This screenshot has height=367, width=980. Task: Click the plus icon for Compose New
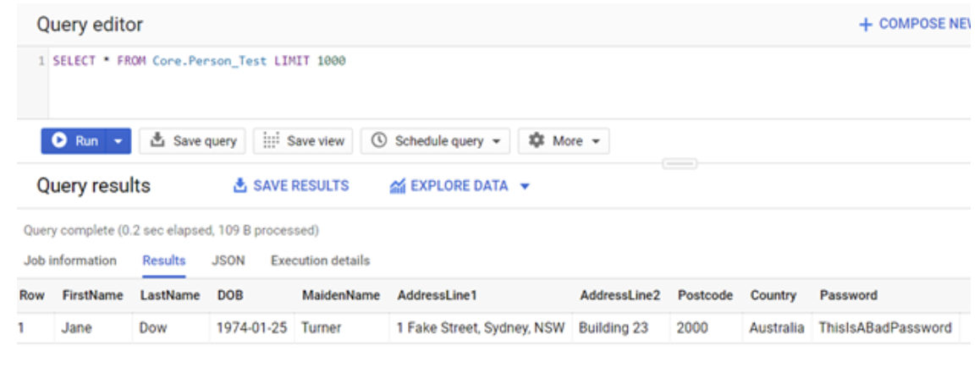[x=865, y=25]
